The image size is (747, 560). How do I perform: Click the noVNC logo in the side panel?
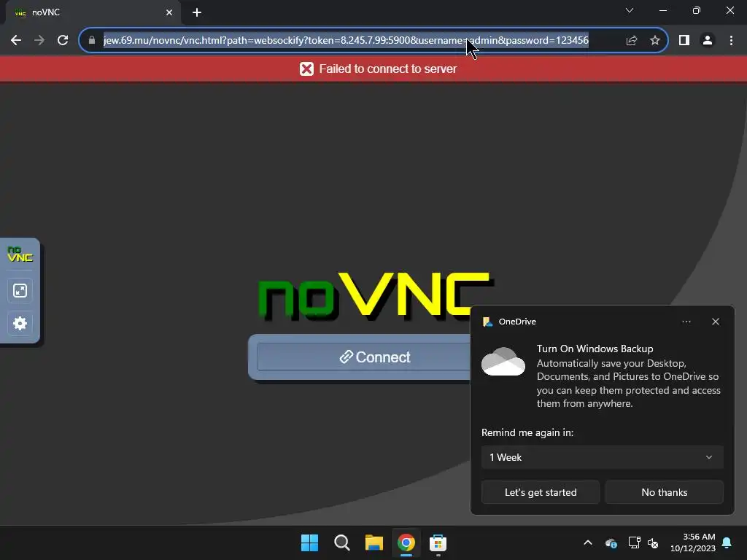(x=20, y=254)
